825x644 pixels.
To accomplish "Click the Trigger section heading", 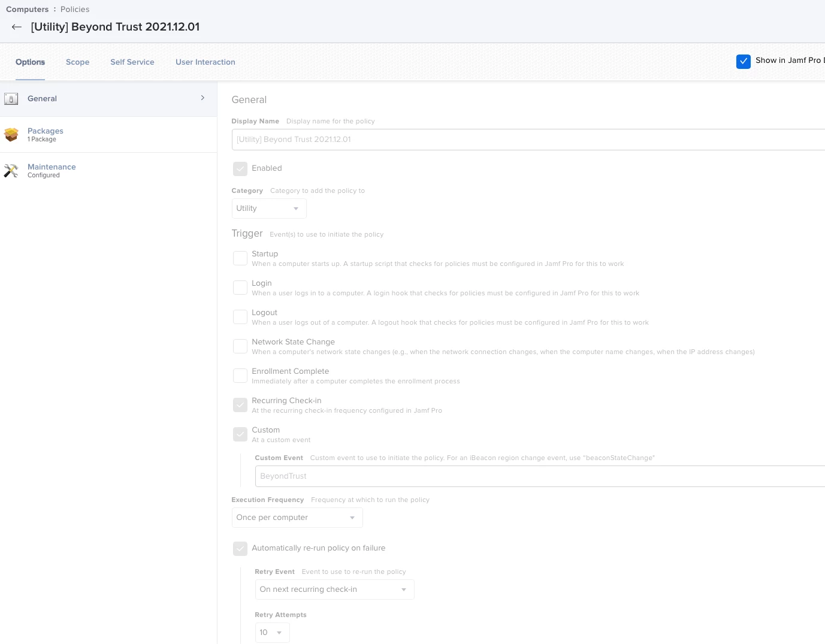I will tap(247, 234).
